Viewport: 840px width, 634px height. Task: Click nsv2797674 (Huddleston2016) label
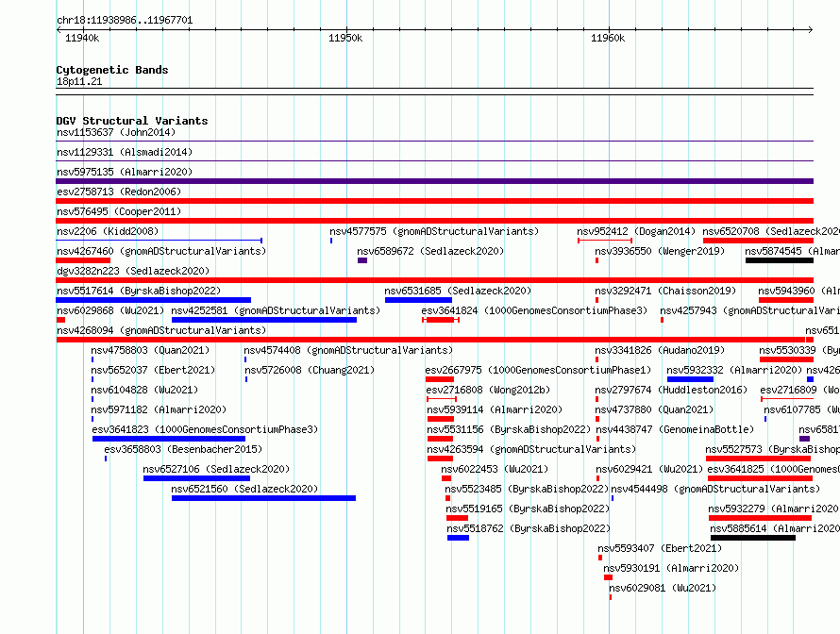(x=671, y=390)
